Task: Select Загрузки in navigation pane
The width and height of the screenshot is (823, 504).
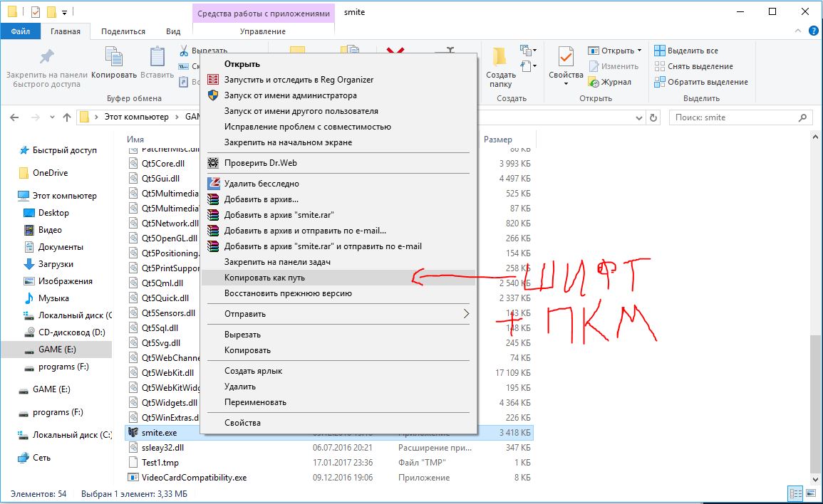Action: [x=56, y=264]
